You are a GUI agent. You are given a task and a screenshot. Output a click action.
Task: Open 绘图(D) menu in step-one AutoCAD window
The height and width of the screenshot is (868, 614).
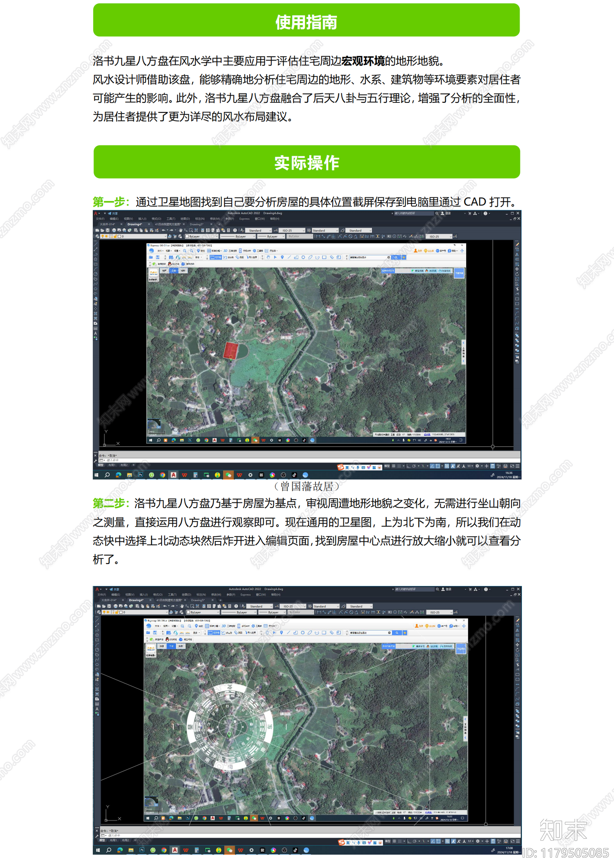(x=185, y=219)
